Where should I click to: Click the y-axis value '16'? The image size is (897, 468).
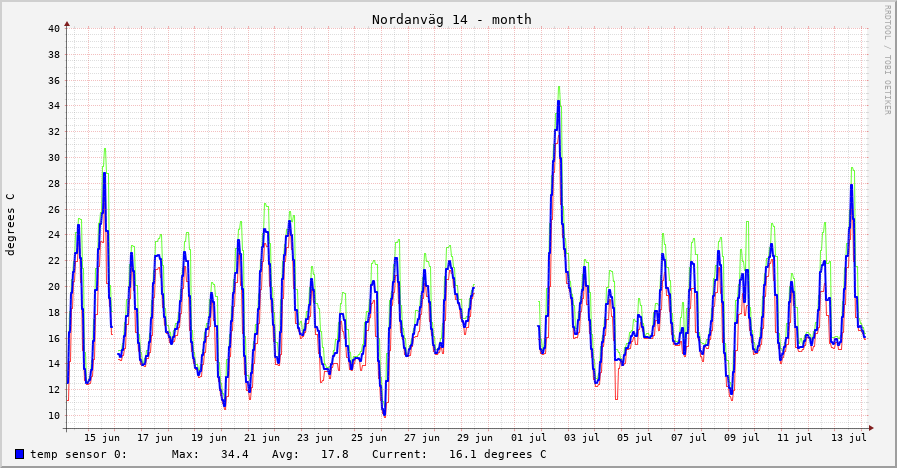[54, 339]
